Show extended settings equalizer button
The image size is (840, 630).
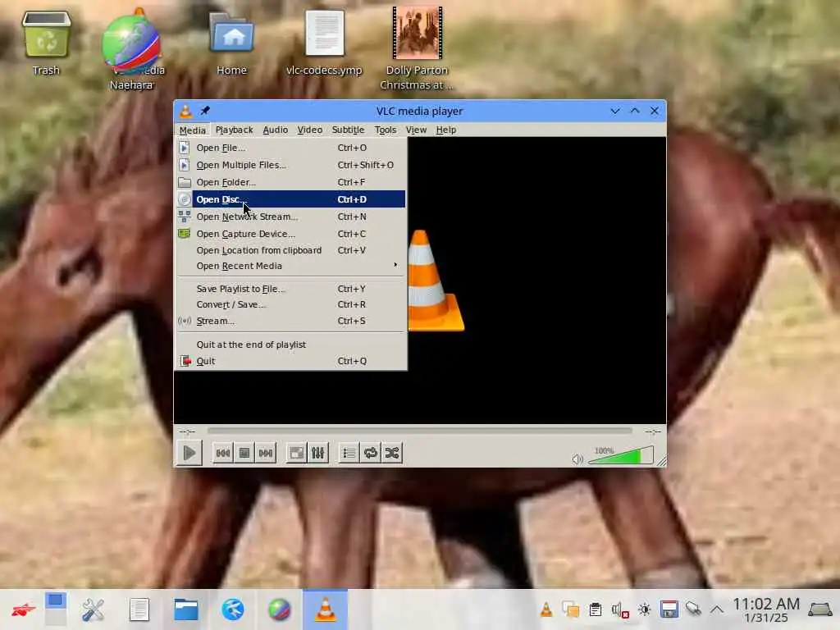(317, 453)
